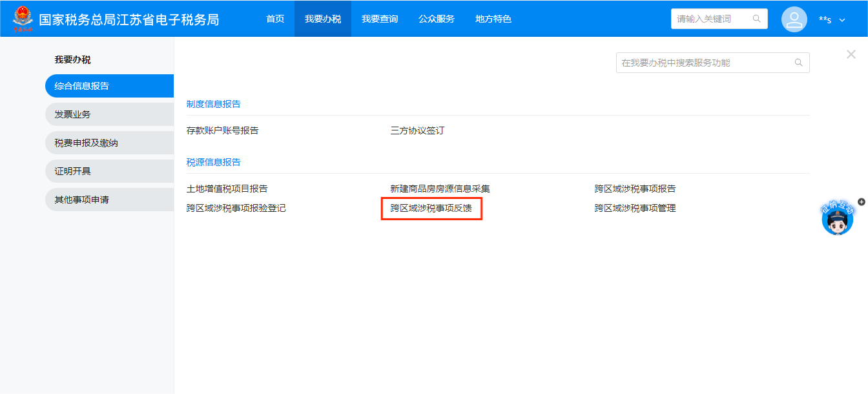The height and width of the screenshot is (394, 868).
Task: Focus the 在我要办税中搜索服务功能 search field
Action: pyautogui.click(x=704, y=63)
